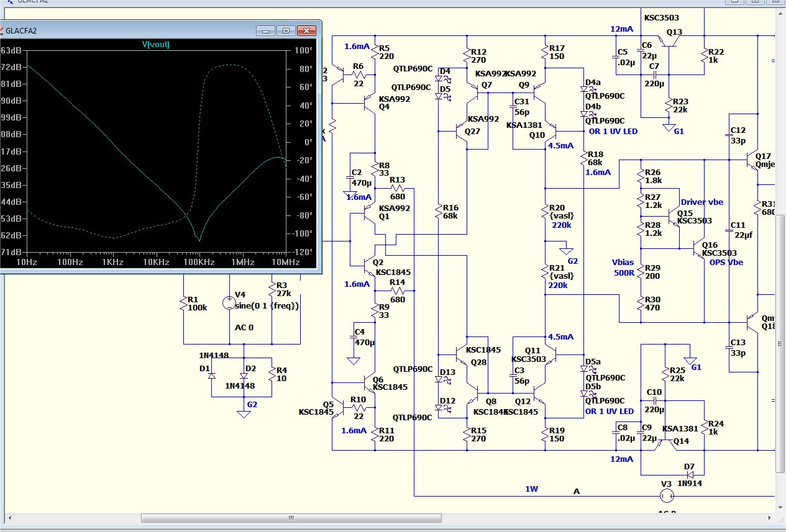786x532 pixels.
Task: Click the 100° phase axis label
Action: click(x=303, y=50)
